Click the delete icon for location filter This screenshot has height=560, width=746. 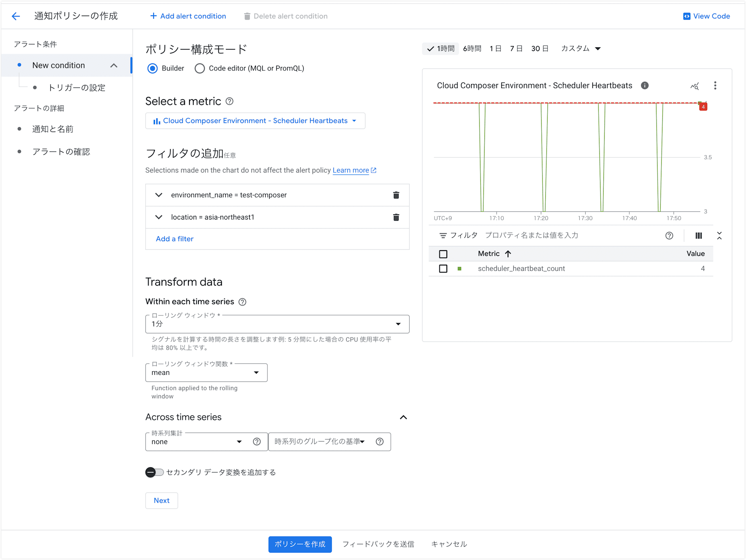pos(395,217)
